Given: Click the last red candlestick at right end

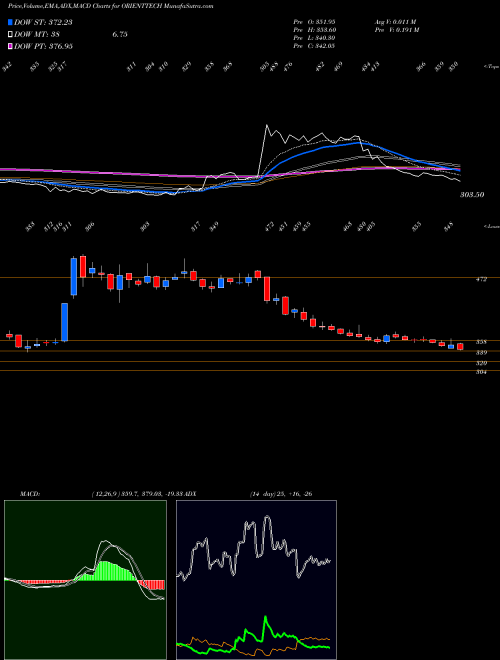Looking at the screenshot, I should click(x=460, y=346).
